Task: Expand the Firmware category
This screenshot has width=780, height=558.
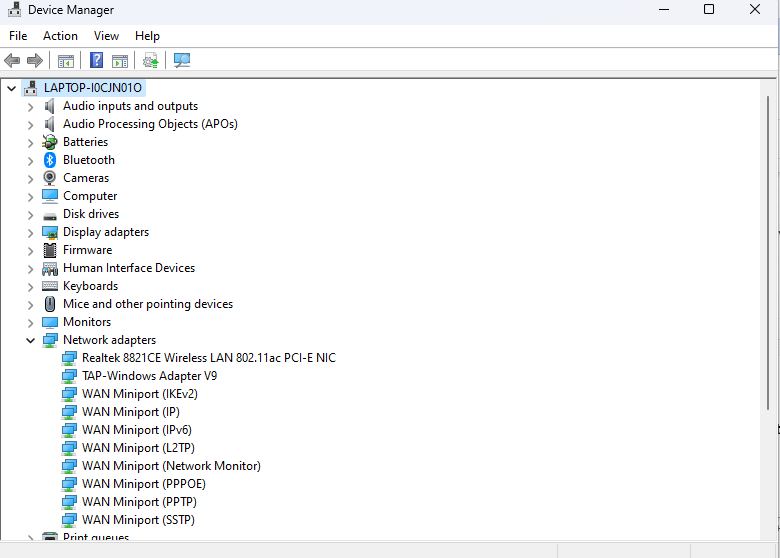Action: 30,250
